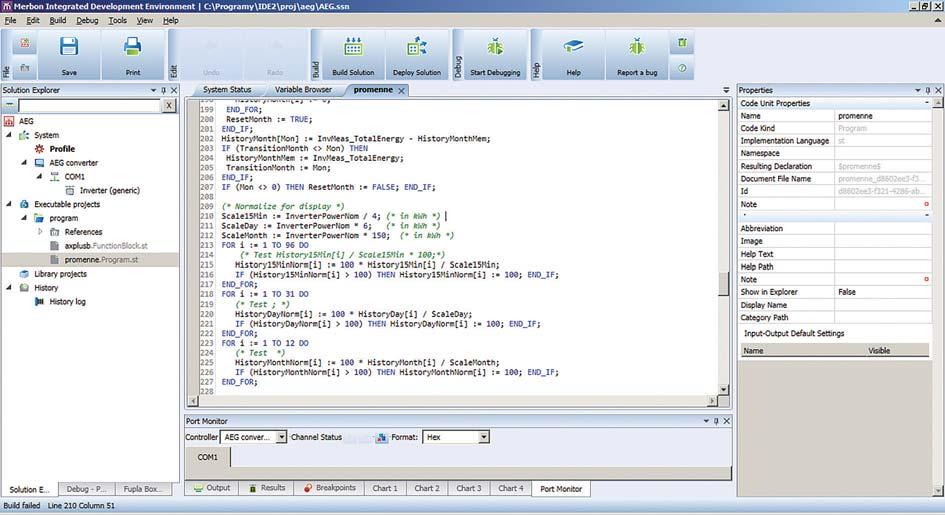Open axplusb.FunctionBlock.st file
Screen dimensions: 945x515
[106, 246]
